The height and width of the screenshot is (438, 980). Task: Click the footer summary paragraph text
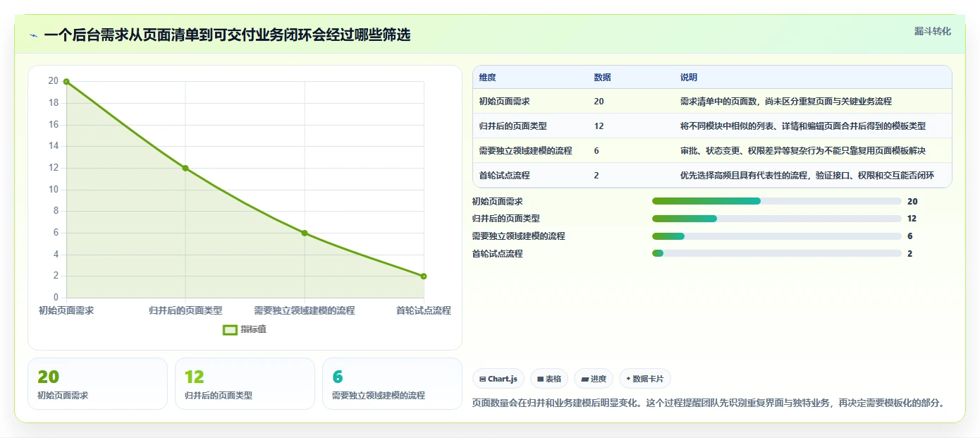(708, 403)
